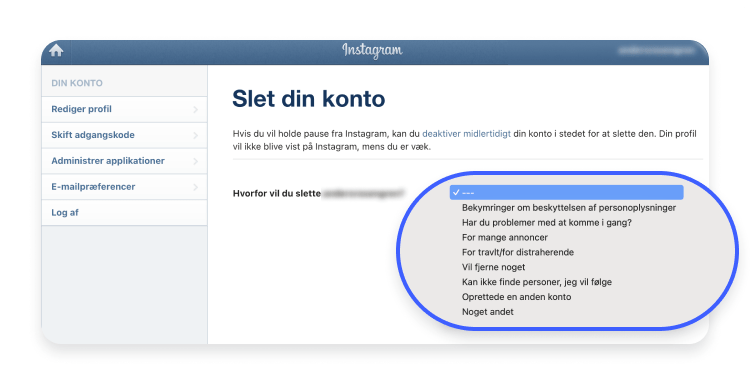Choose the Noget andet option

pyautogui.click(x=487, y=311)
